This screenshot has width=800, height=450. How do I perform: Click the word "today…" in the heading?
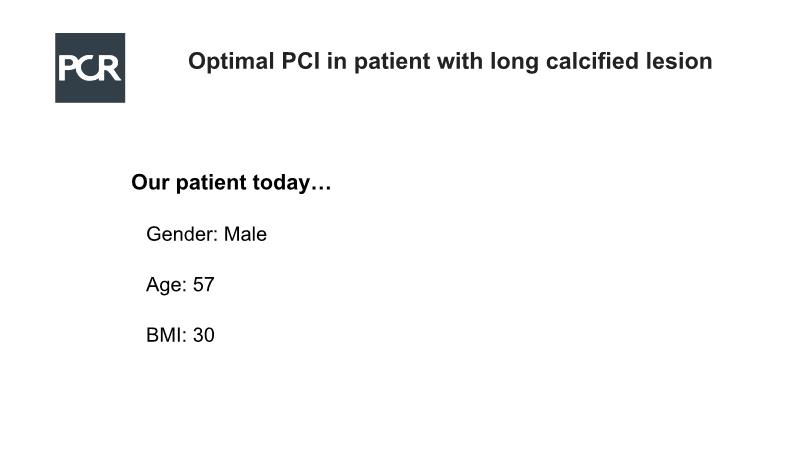point(292,183)
